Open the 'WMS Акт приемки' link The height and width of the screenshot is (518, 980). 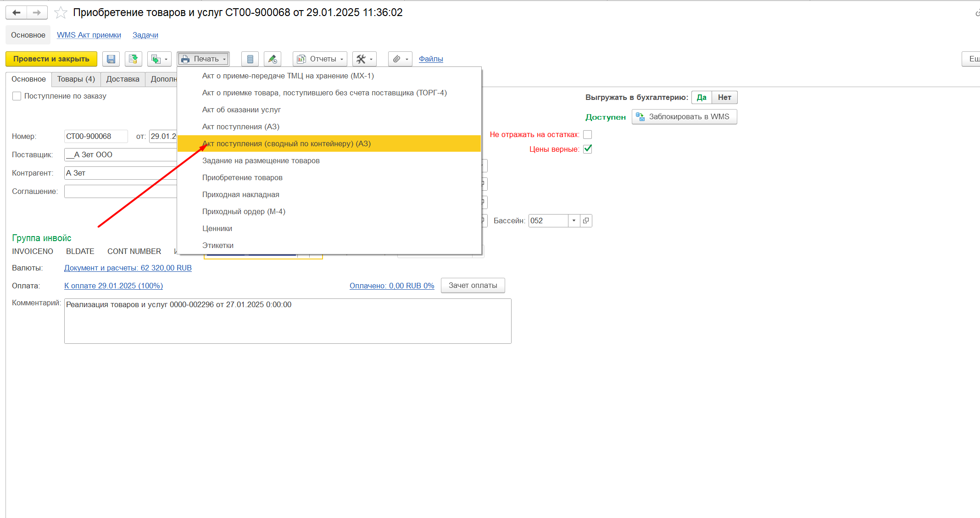[x=89, y=35]
